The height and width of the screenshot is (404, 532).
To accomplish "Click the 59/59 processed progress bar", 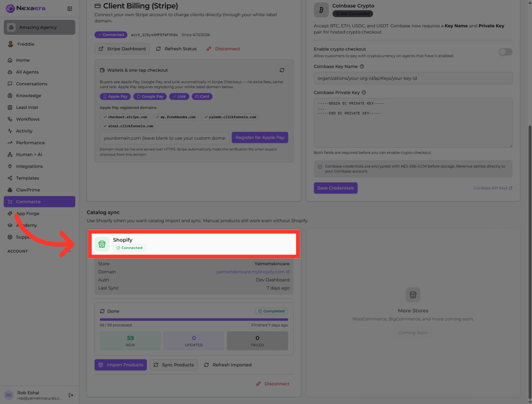I will click(x=194, y=319).
